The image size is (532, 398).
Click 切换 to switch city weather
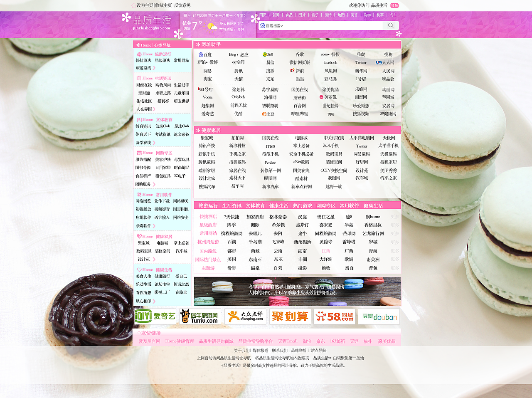pos(187,29)
